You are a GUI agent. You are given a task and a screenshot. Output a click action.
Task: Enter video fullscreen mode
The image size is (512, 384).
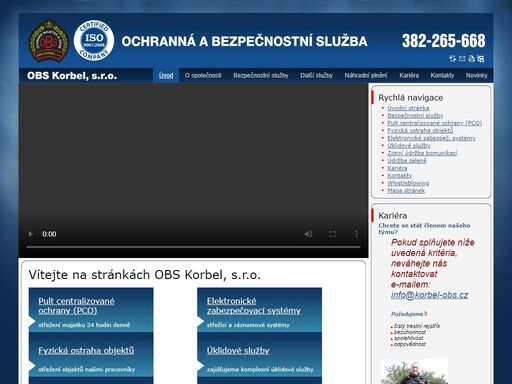332,234
